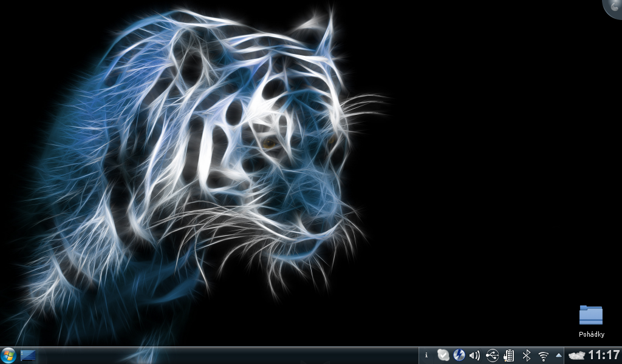Expand hidden system tray icons arrow
This screenshot has height=364, width=622.
pyautogui.click(x=559, y=356)
